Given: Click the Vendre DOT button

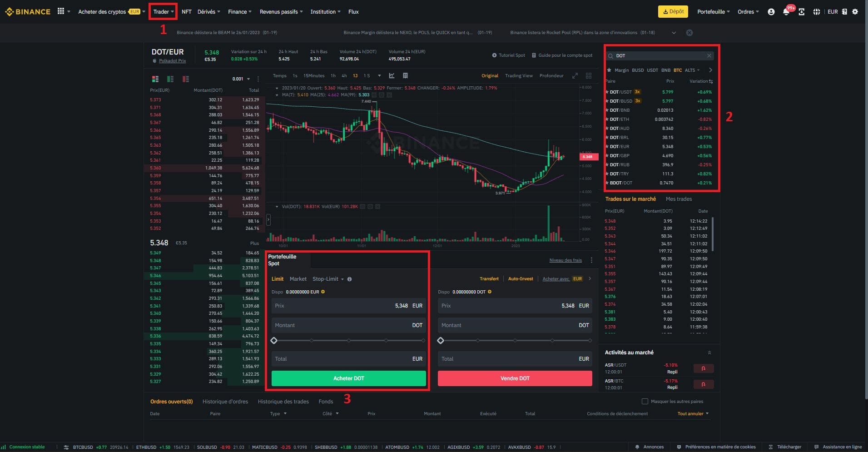Looking at the screenshot, I should click(515, 378).
